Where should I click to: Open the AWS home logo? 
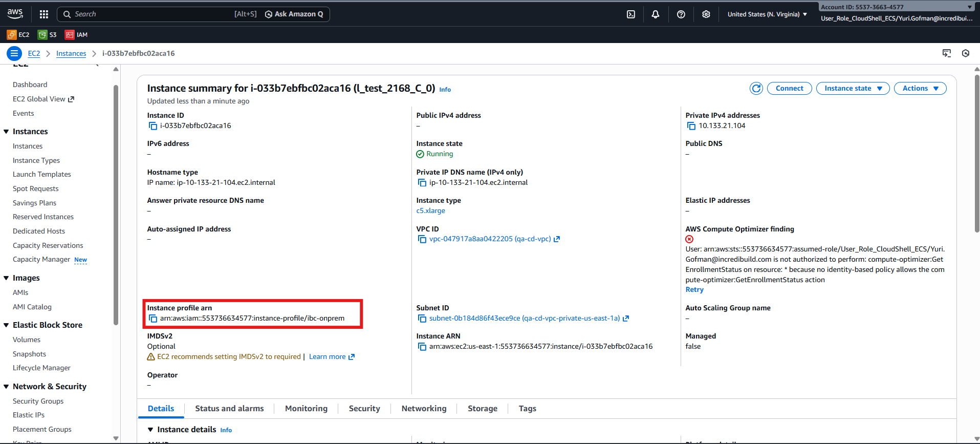tap(15, 14)
